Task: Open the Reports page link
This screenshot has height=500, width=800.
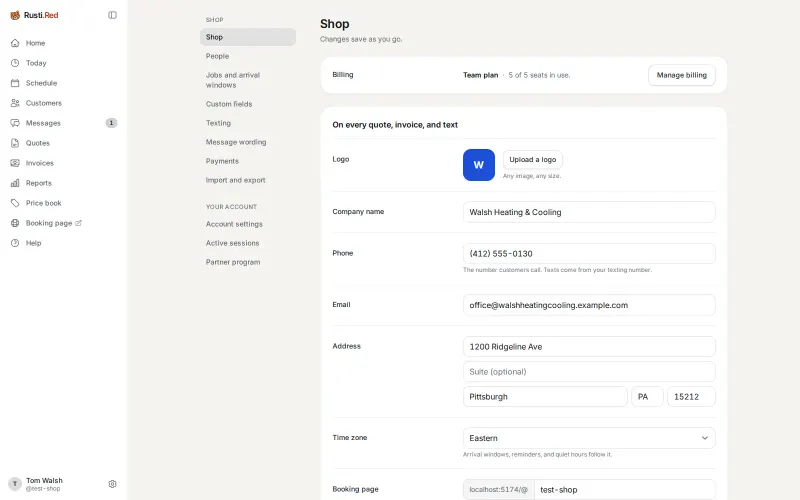Action: click(63, 183)
